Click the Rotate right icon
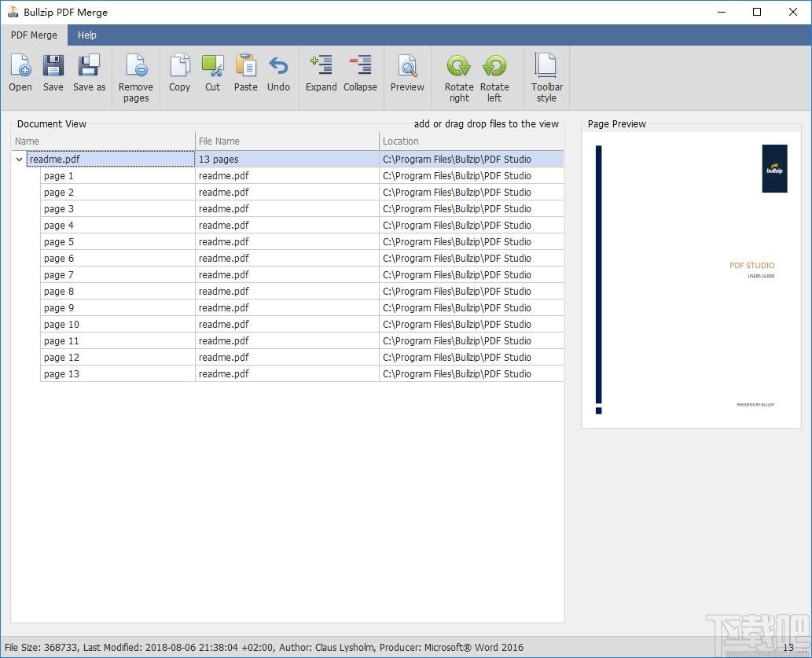812x658 pixels. (459, 66)
